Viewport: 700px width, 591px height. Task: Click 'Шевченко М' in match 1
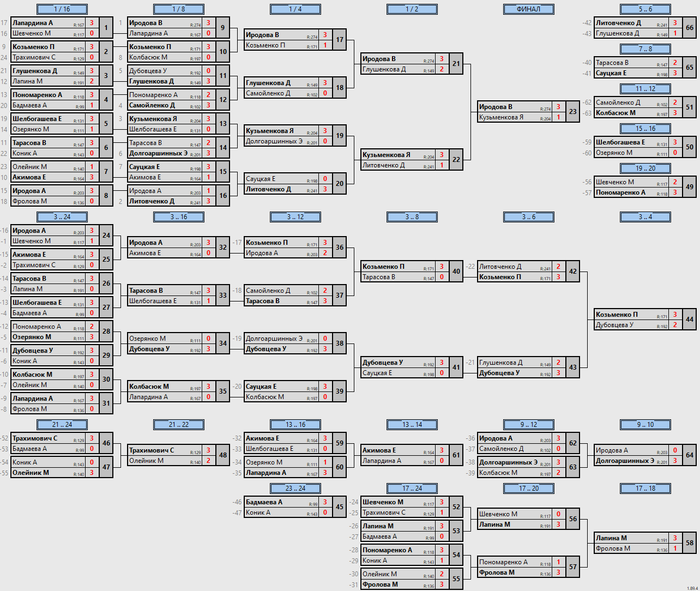pos(32,33)
